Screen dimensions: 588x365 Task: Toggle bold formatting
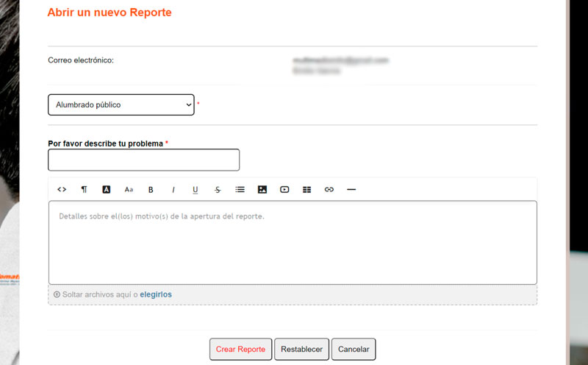point(151,190)
